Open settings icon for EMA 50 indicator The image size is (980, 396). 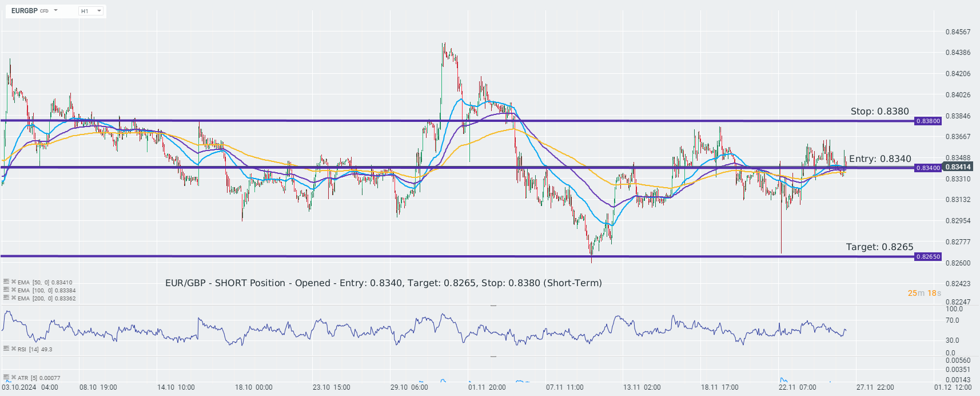[x=6, y=282]
